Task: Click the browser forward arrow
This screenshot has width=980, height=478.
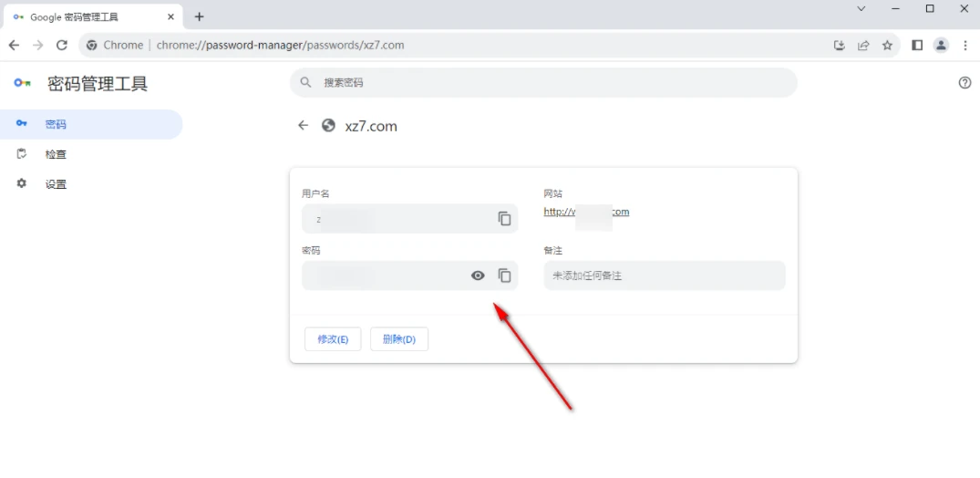Action: [37, 45]
